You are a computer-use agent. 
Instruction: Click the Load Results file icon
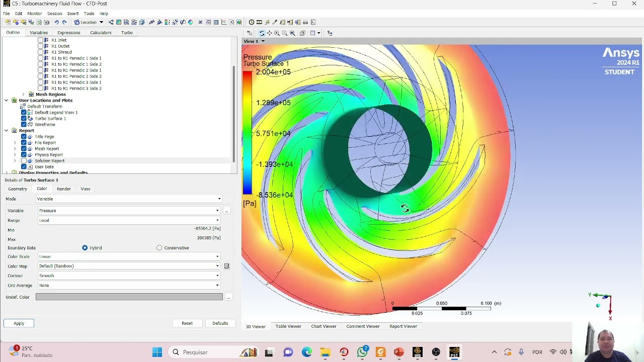[8, 22]
